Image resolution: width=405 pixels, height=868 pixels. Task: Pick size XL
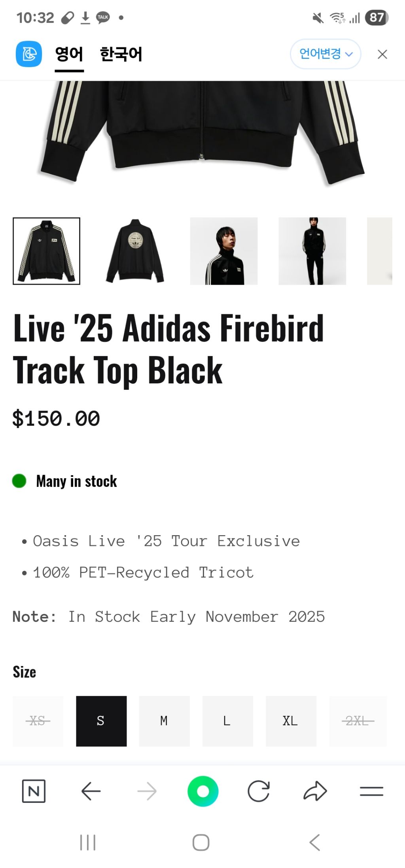[x=291, y=721]
